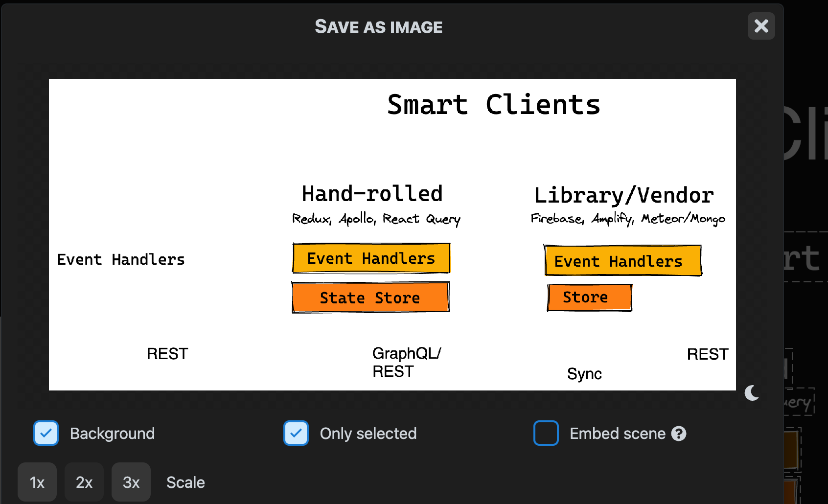Close the Save as image dialog
This screenshot has height=504, width=828.
click(761, 26)
